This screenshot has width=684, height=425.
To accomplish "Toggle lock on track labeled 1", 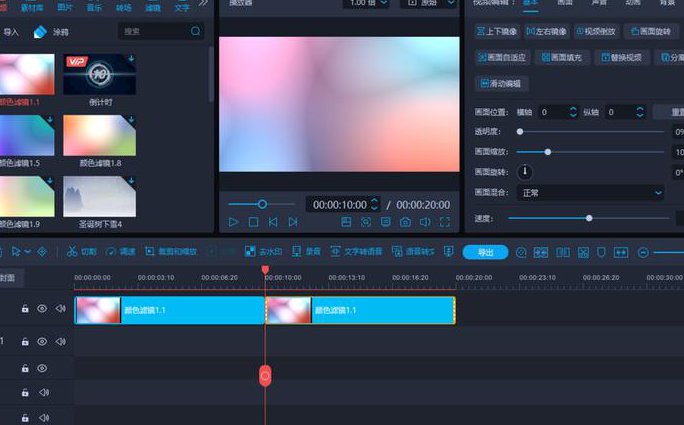I will pyautogui.click(x=25, y=341).
